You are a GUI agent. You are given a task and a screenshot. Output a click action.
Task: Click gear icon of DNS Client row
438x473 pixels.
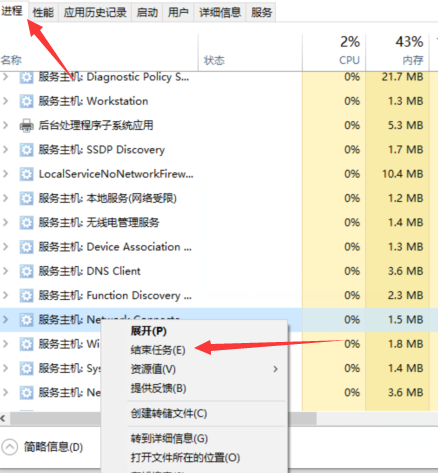click(26, 271)
